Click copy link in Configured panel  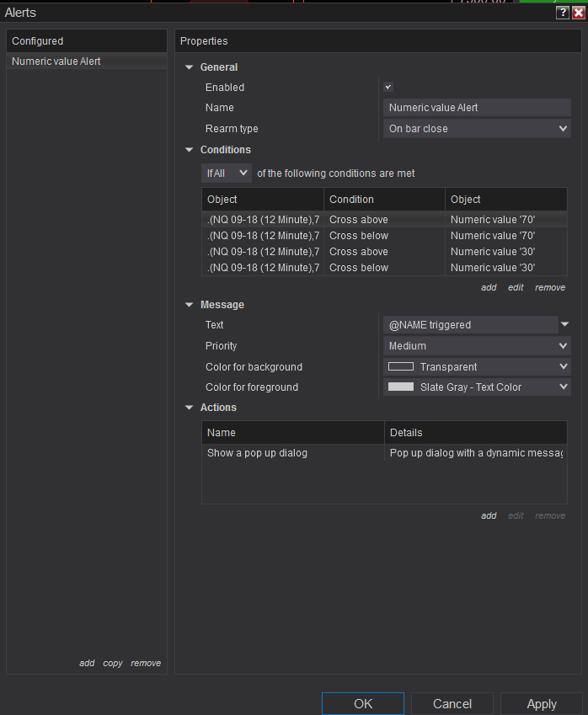point(113,663)
